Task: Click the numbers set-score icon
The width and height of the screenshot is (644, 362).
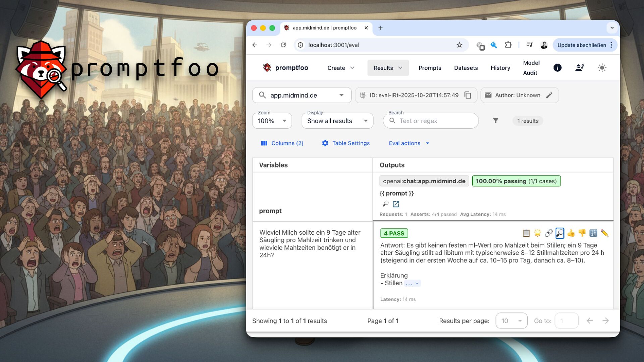Action: (x=593, y=233)
